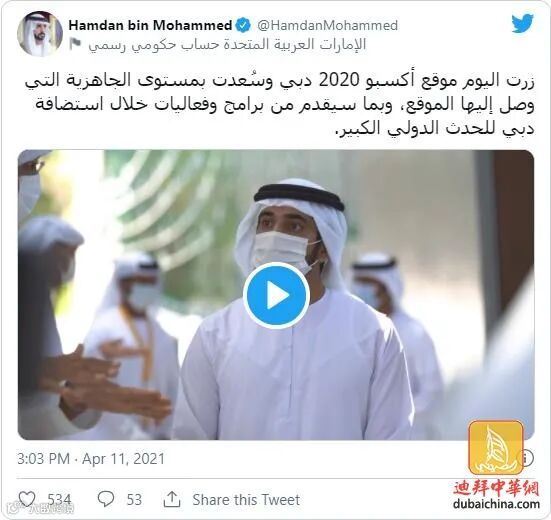Click the 53 replies count
This screenshot has height=520, width=551.
tap(134, 500)
